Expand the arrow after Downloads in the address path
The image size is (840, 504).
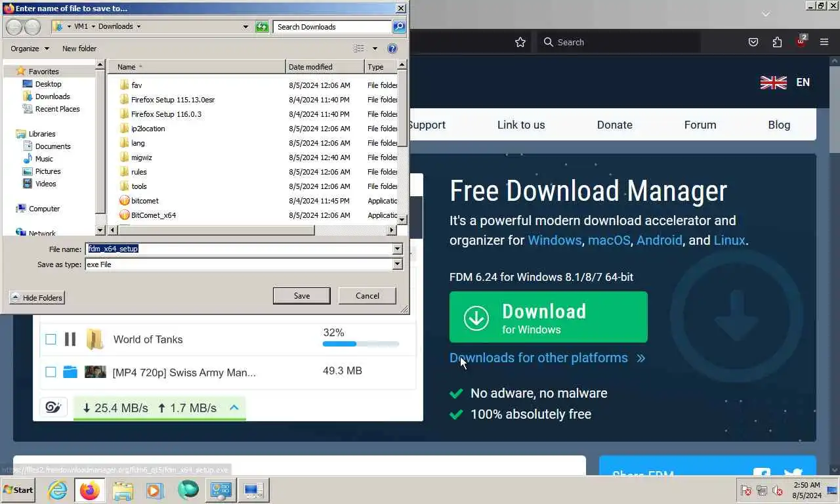(138, 27)
